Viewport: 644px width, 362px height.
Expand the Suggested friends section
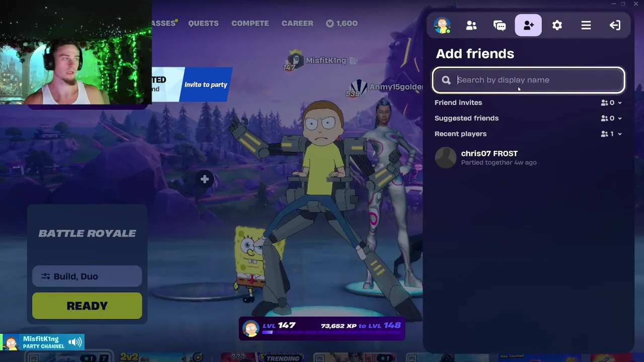[528, 118]
